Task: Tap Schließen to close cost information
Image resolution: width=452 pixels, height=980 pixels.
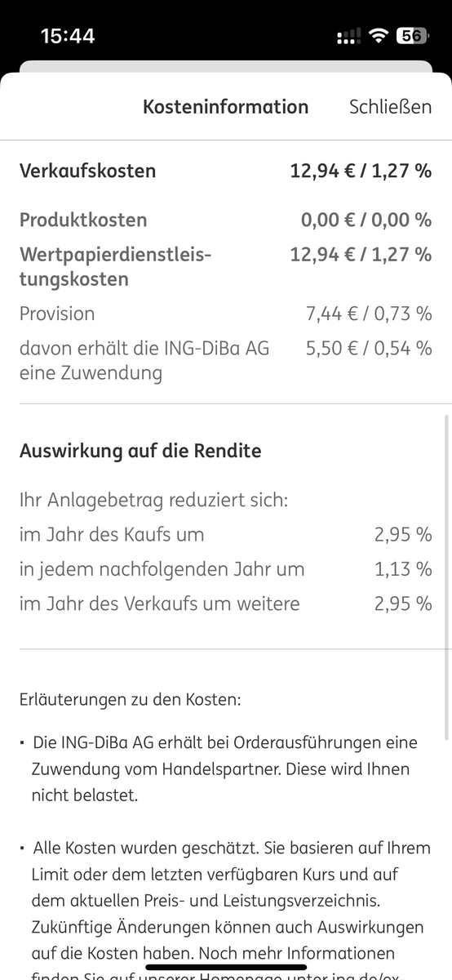Action: pos(390,107)
